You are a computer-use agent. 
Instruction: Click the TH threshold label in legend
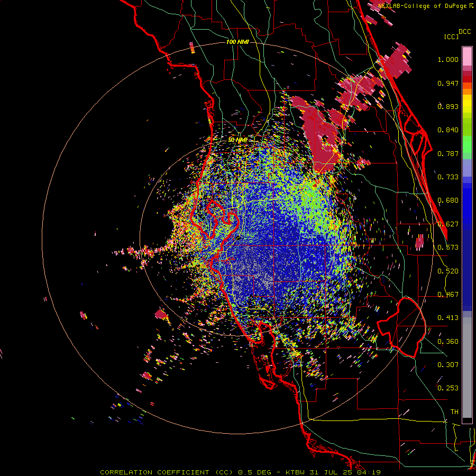[454, 412]
